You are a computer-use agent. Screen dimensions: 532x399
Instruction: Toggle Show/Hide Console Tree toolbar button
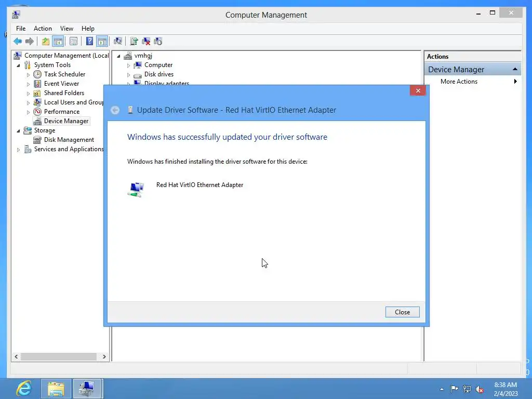coord(58,42)
